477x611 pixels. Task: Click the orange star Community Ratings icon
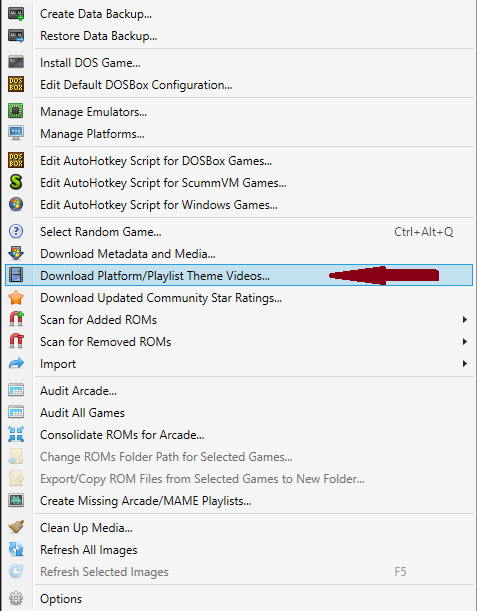click(x=16, y=298)
